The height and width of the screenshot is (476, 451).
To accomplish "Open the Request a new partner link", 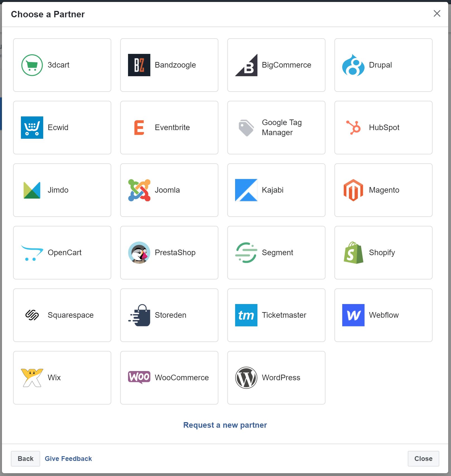I will click(225, 425).
